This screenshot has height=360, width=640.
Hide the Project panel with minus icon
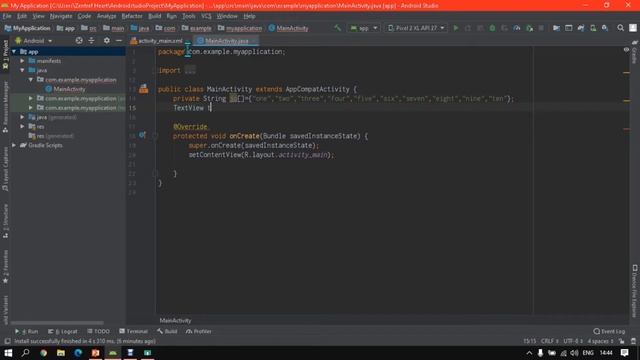click(119, 40)
